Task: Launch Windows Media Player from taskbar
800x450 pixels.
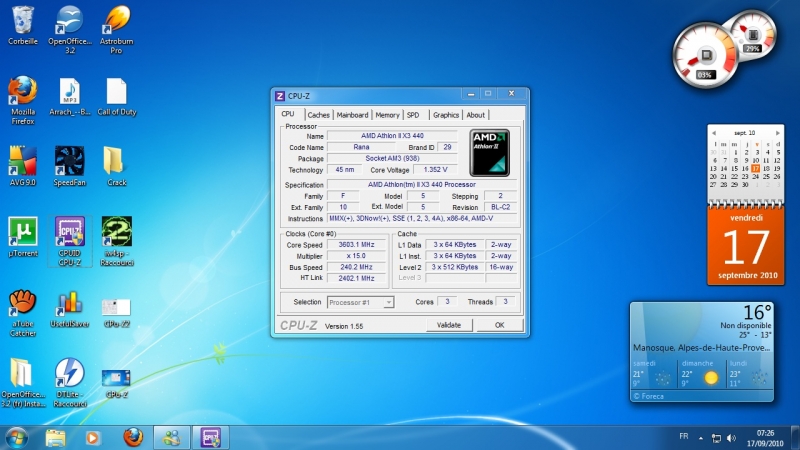Action: (92, 438)
